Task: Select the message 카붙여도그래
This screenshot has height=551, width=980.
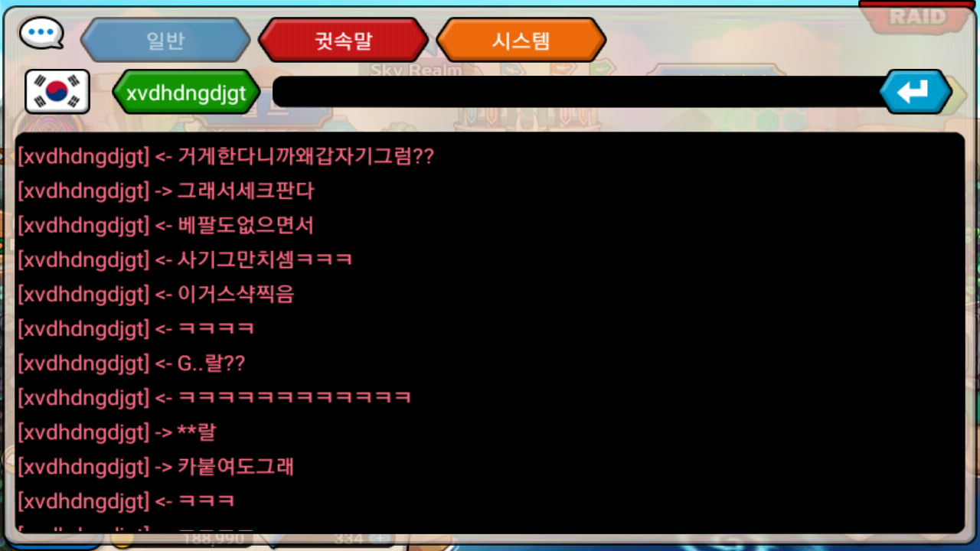Action: point(236,466)
